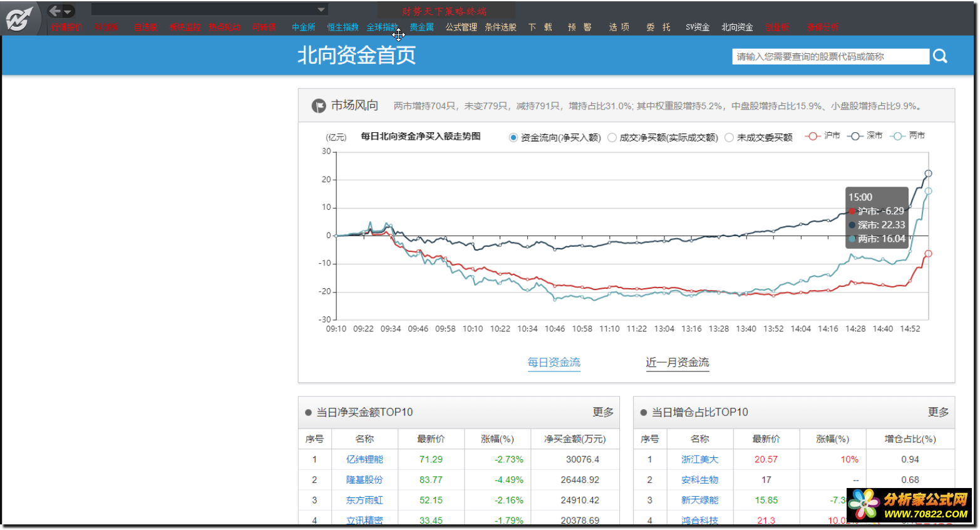
Task: Open the 恒生指数 menu
Action: tap(343, 28)
